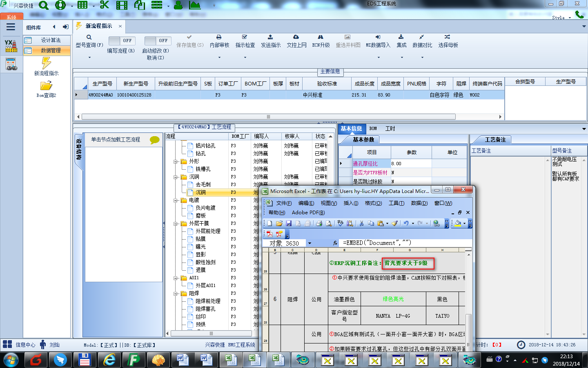
Task: Click the green scissors icon
Action: [x=105, y=5]
